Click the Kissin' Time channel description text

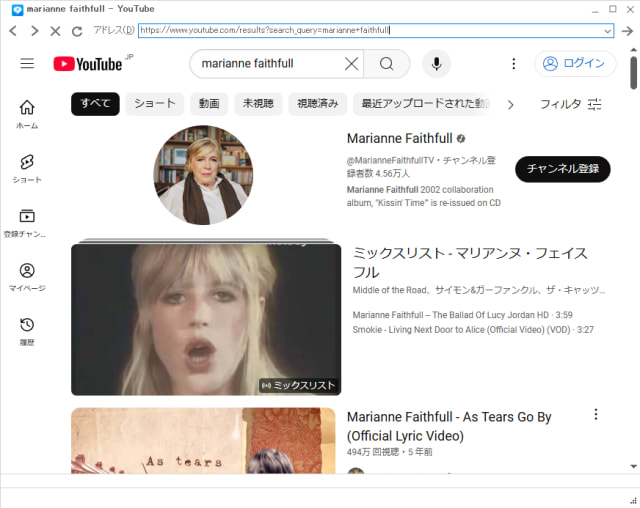pos(424,196)
